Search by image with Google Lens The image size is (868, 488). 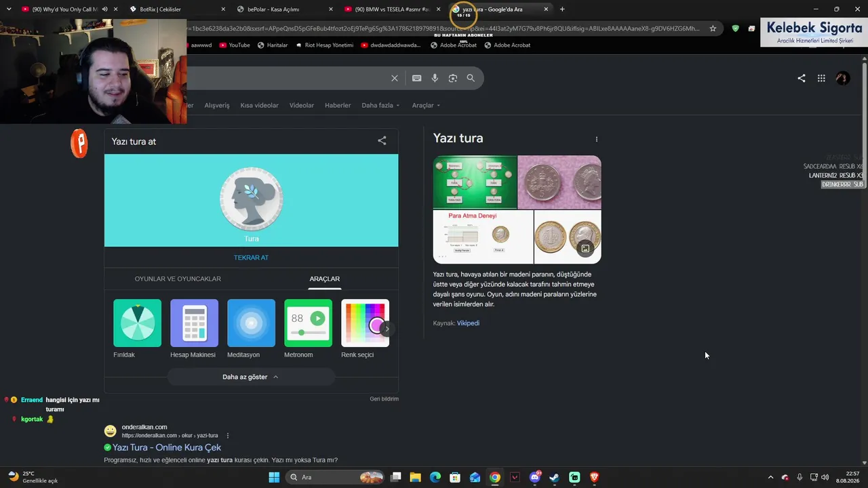pyautogui.click(x=453, y=78)
